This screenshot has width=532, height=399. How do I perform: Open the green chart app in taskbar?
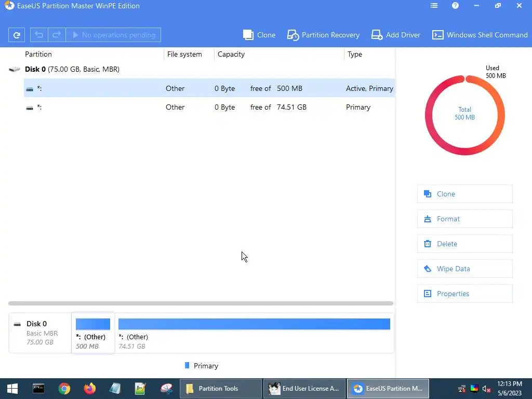tap(140, 389)
